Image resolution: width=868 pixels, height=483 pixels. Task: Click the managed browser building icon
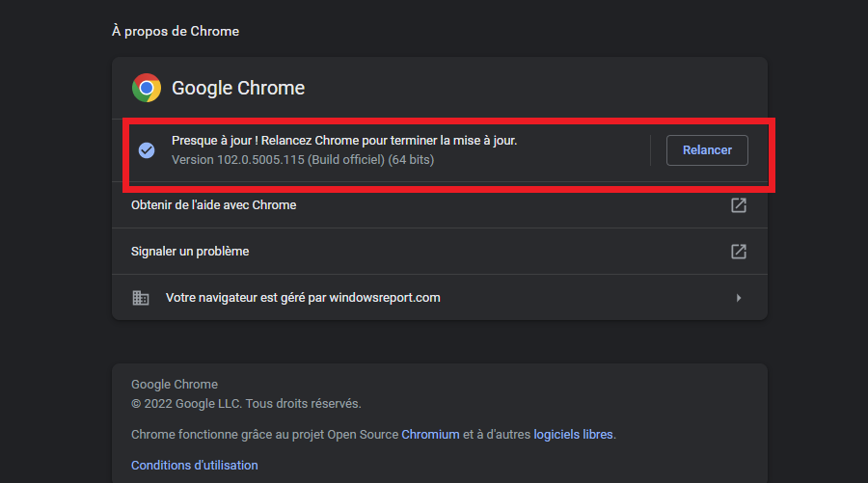(141, 298)
